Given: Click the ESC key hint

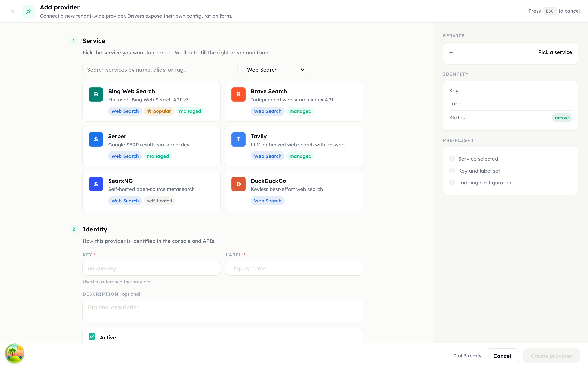Looking at the screenshot, I should coord(550,11).
